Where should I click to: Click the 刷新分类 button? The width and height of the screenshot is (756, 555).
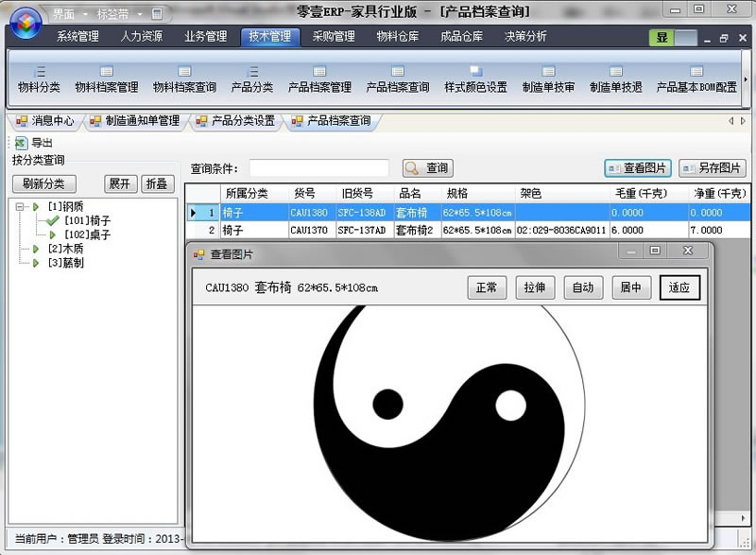point(43,183)
